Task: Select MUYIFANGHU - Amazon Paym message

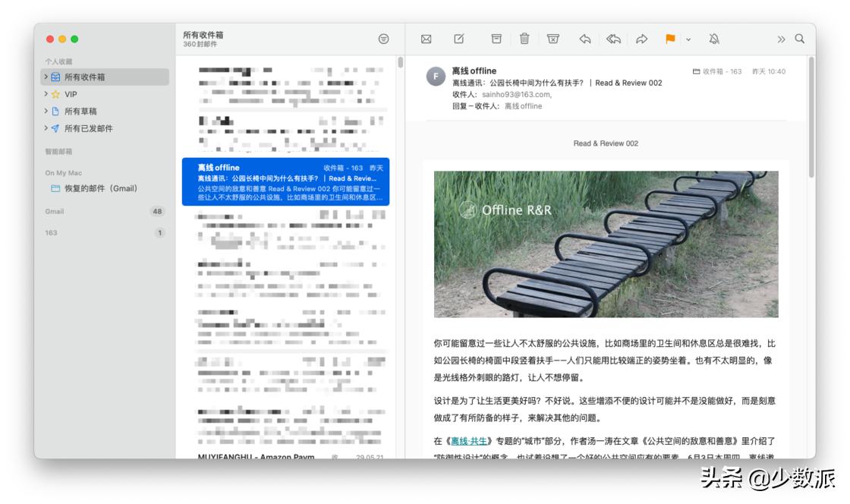Action: 290,456
